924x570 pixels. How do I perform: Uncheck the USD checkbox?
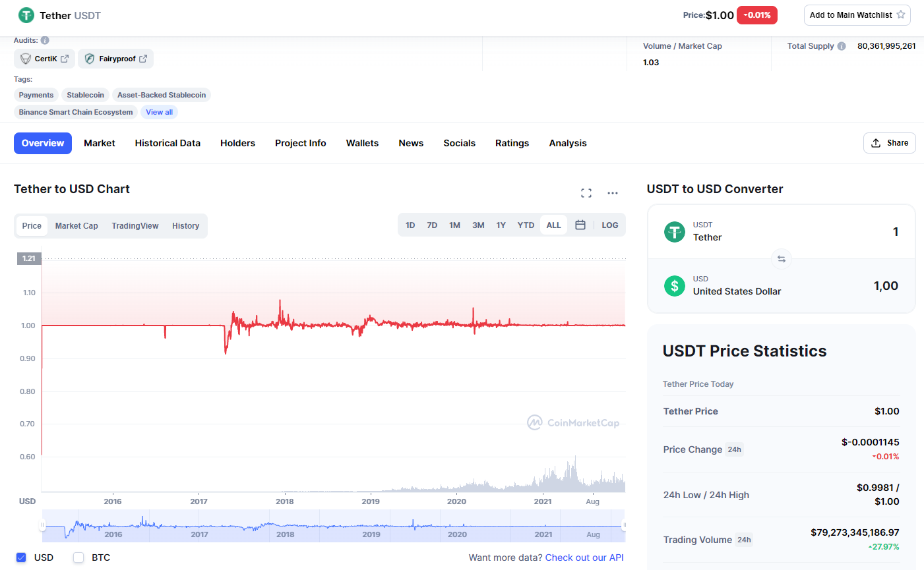pos(21,557)
